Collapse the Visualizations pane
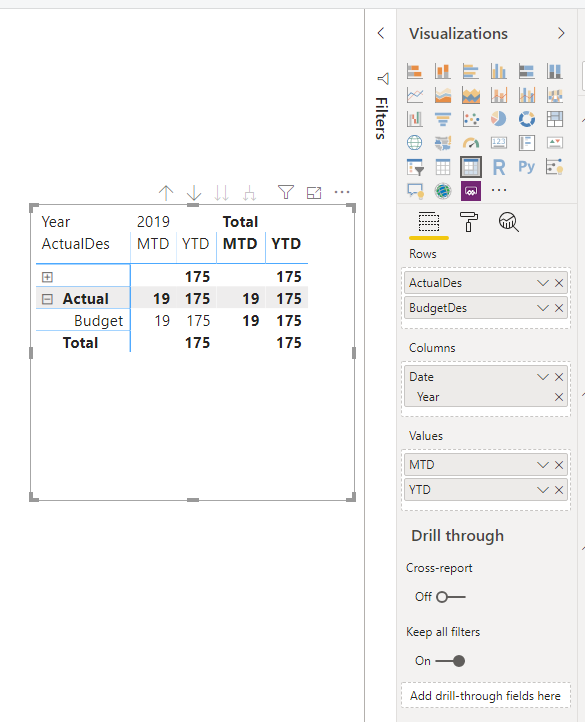 pyautogui.click(x=561, y=33)
